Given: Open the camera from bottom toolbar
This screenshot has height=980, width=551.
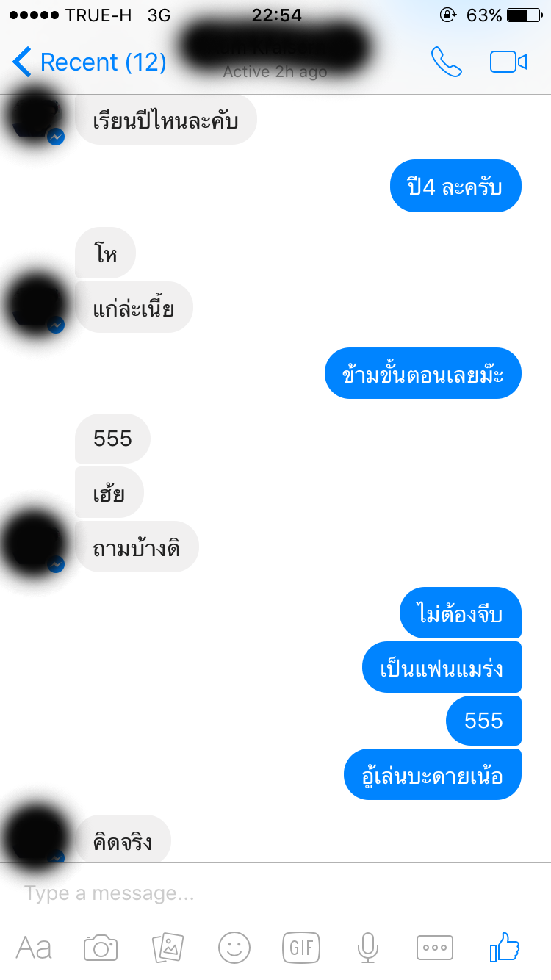Looking at the screenshot, I should [x=101, y=948].
